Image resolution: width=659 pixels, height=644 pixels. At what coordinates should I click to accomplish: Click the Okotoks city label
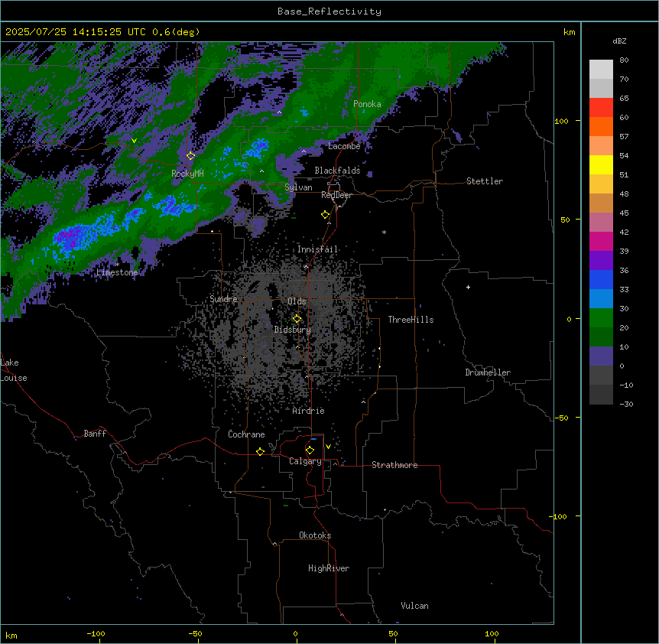(x=315, y=535)
